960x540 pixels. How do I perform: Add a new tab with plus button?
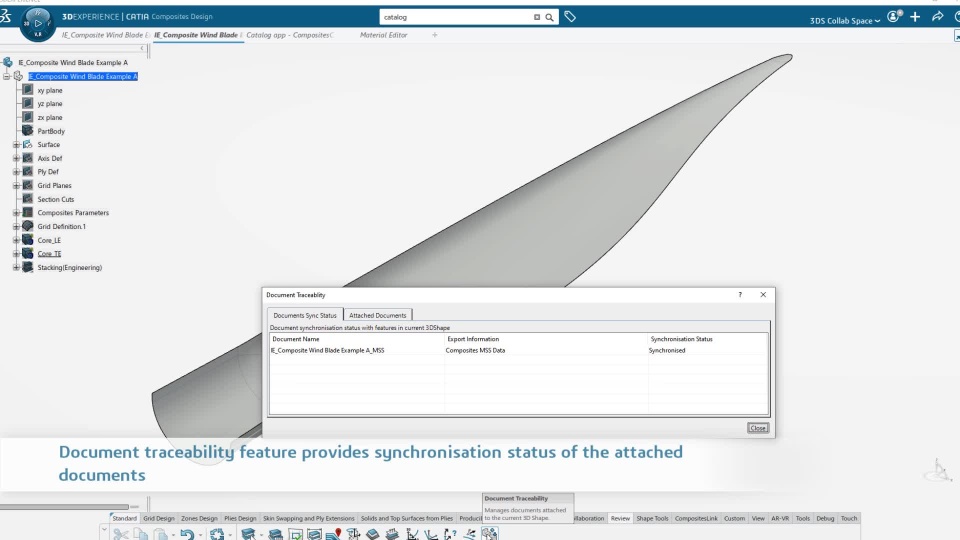point(435,35)
